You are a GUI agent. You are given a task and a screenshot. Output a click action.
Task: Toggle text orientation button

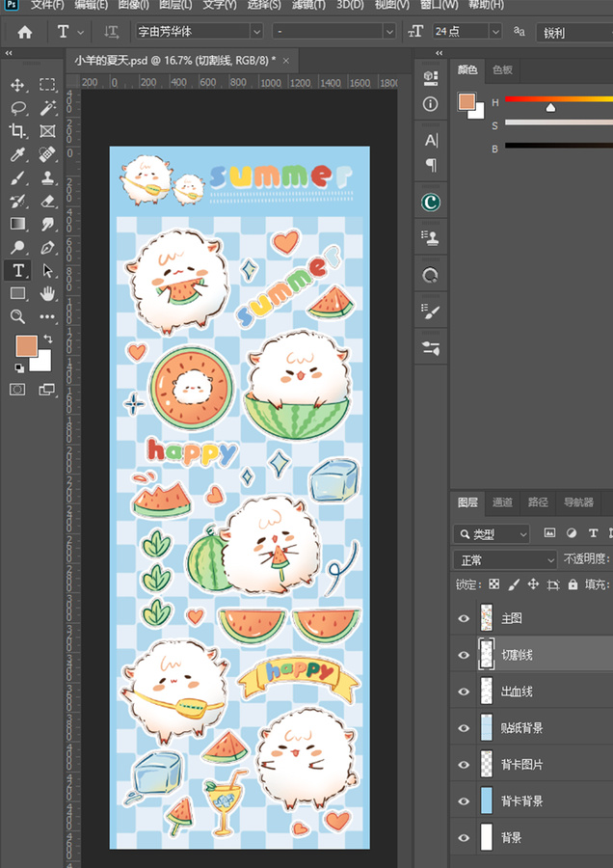pyautogui.click(x=111, y=32)
